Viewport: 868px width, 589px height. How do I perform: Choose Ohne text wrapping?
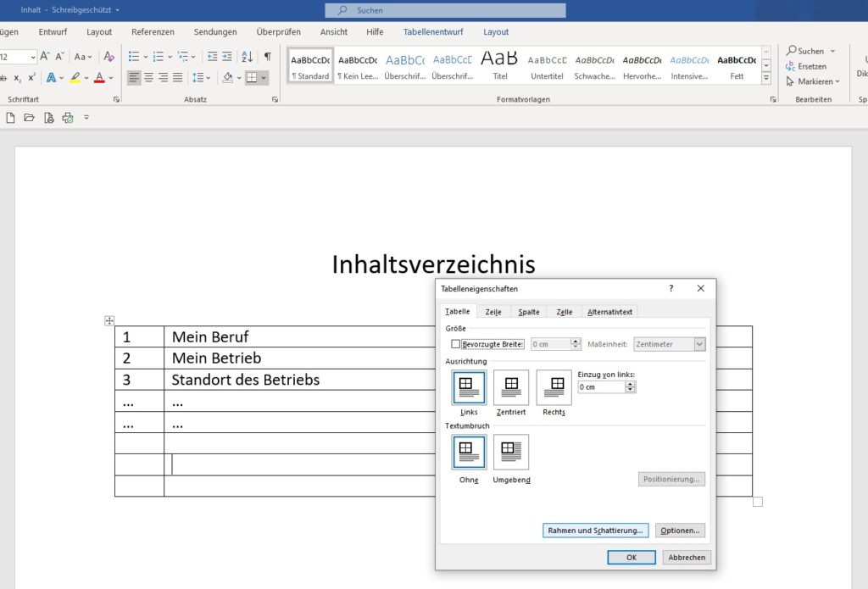(x=469, y=452)
